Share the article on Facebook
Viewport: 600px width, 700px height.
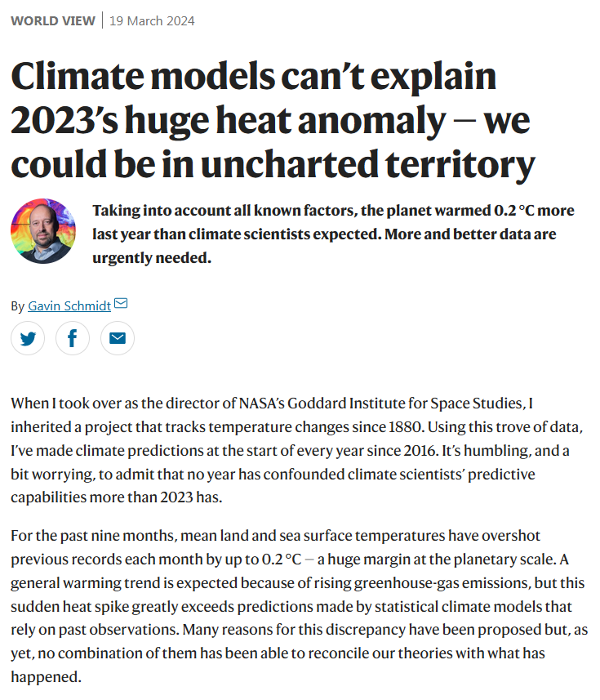(x=73, y=337)
